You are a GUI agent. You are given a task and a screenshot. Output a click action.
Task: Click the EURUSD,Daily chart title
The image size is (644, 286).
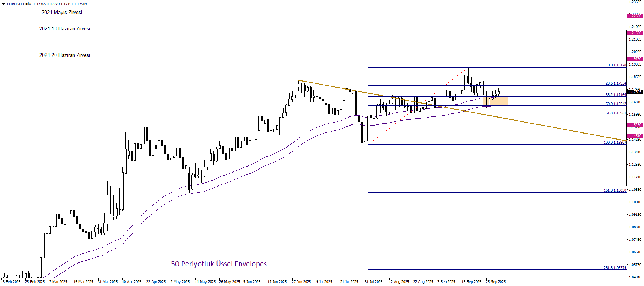point(19,4)
